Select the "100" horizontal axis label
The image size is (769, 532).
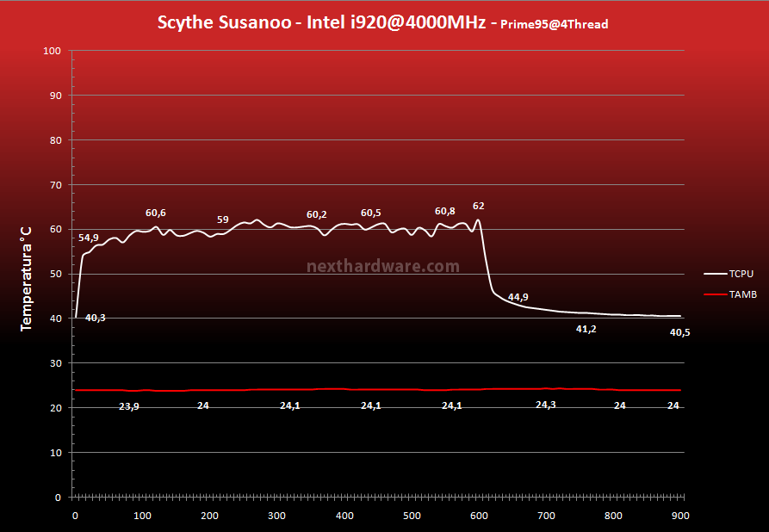tap(143, 516)
